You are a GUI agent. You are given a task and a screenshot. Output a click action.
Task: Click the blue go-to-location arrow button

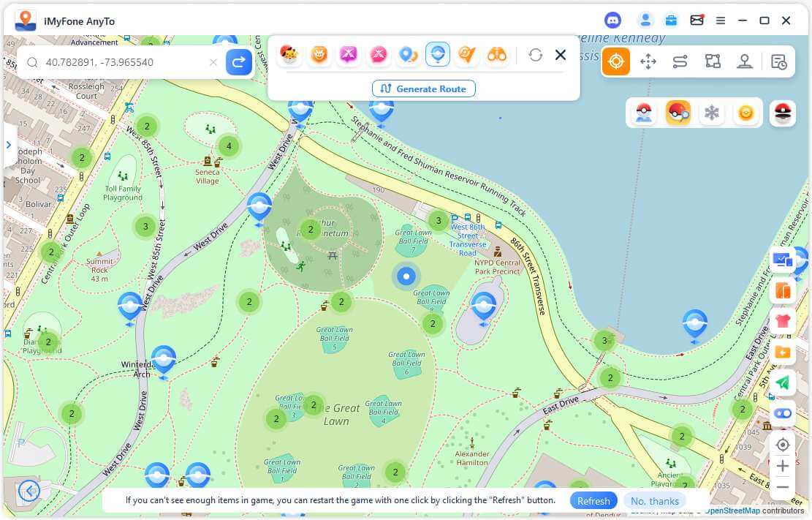tap(239, 62)
